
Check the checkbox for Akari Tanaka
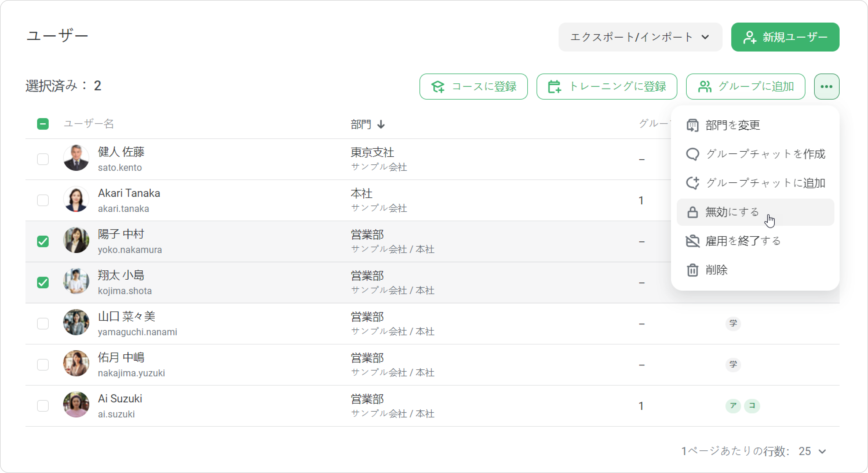(43, 200)
